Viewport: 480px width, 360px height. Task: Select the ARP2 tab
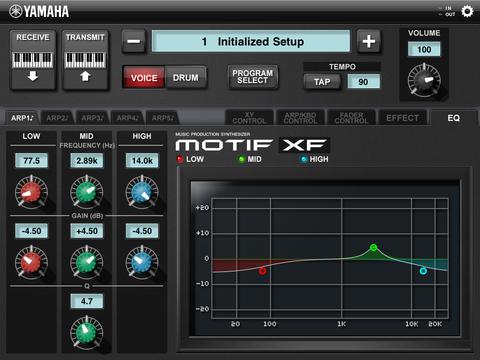[x=57, y=118]
